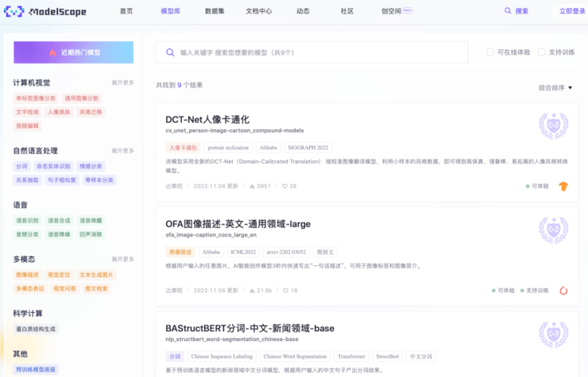Click the badge emblem on OFA card
This screenshot has width=588, height=377.
[x=554, y=229]
